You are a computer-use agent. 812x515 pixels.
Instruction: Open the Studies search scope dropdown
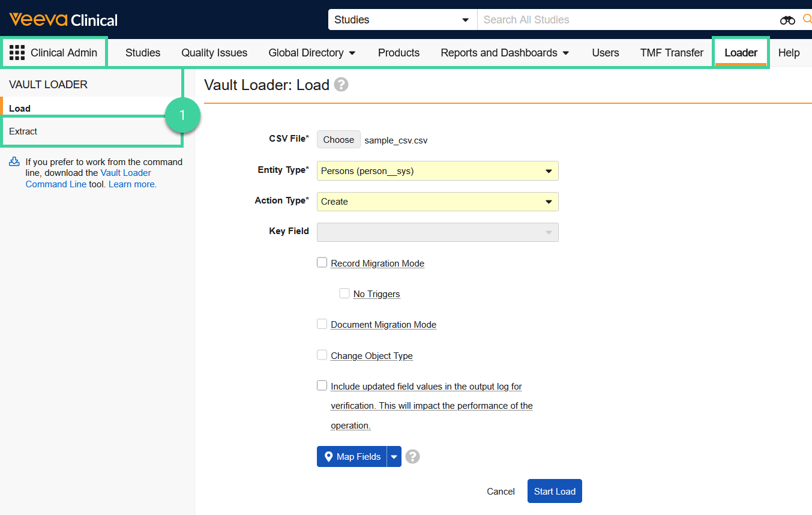coord(402,20)
